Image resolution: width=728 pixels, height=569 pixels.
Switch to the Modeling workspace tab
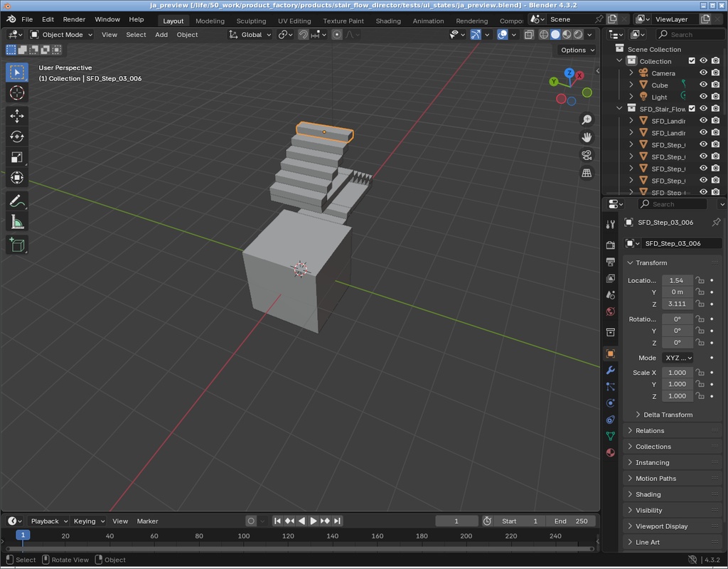tap(210, 21)
